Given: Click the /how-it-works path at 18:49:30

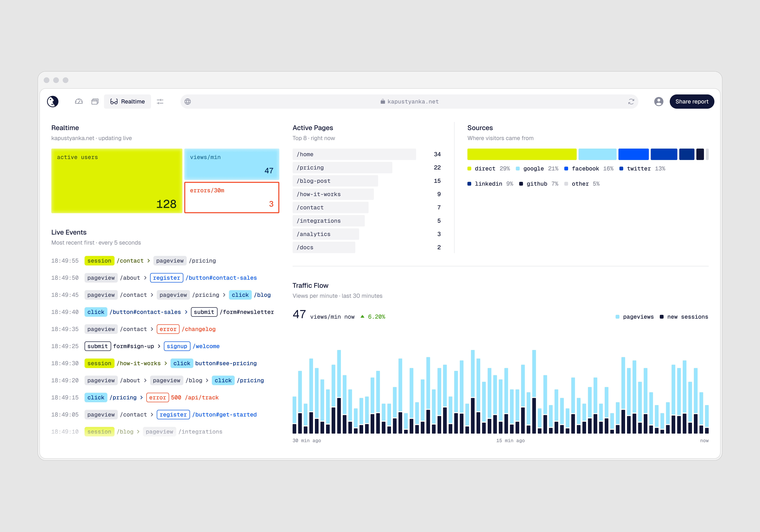Looking at the screenshot, I should pos(139,363).
